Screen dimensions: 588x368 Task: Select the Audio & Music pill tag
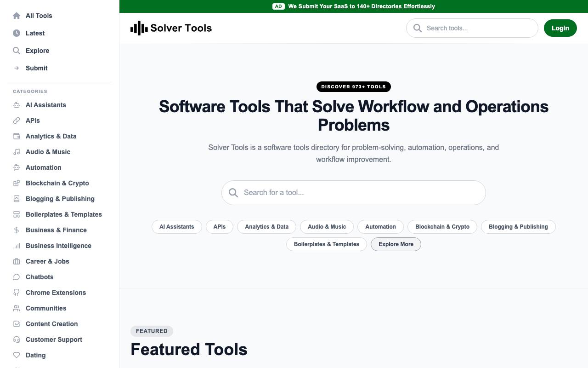(x=327, y=227)
